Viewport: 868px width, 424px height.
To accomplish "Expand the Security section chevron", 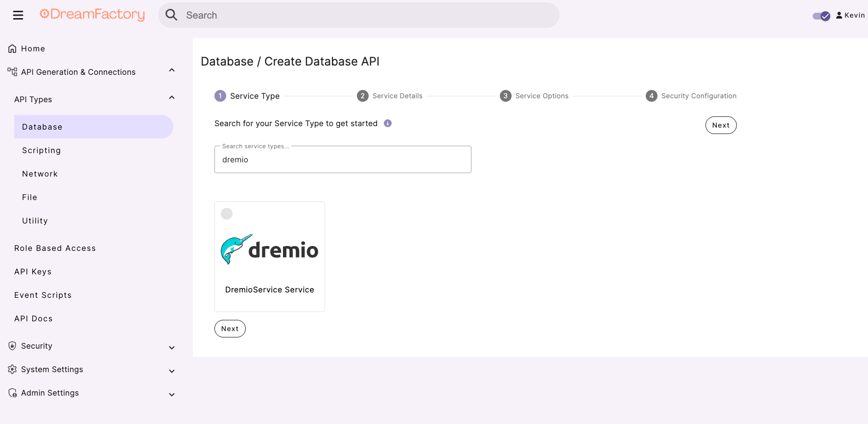I will click(172, 348).
